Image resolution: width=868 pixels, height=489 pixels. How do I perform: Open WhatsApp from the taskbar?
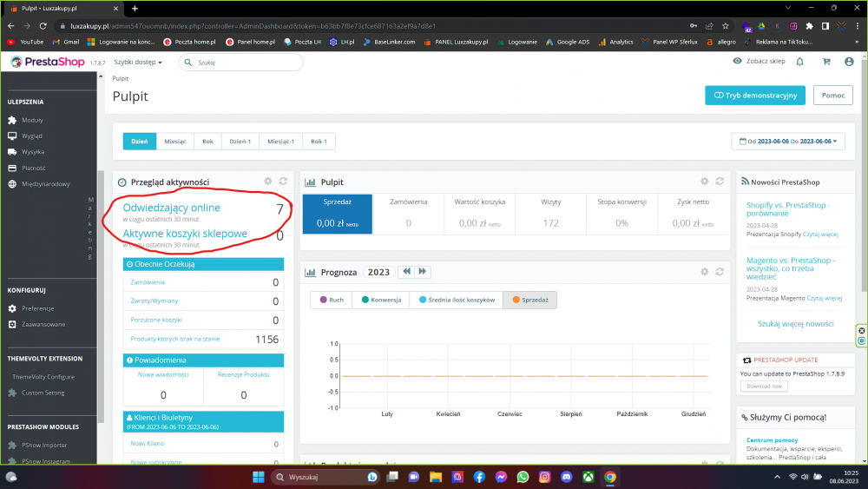click(x=523, y=477)
